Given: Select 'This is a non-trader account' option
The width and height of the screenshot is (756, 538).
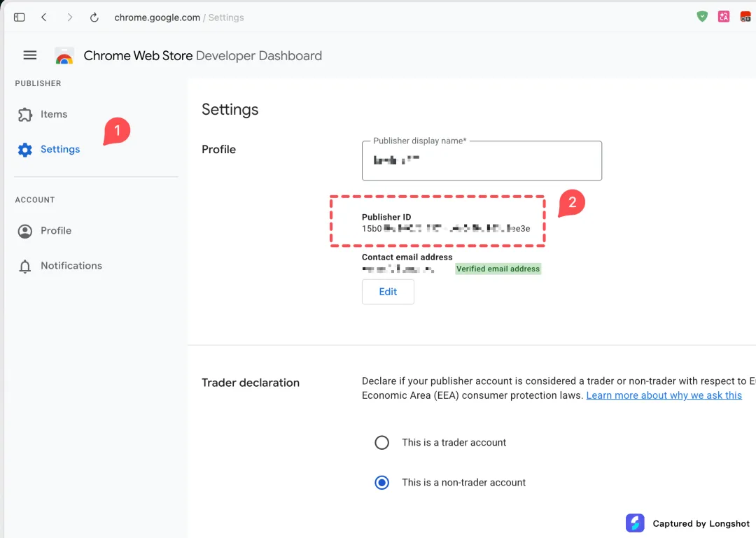Looking at the screenshot, I should [382, 483].
